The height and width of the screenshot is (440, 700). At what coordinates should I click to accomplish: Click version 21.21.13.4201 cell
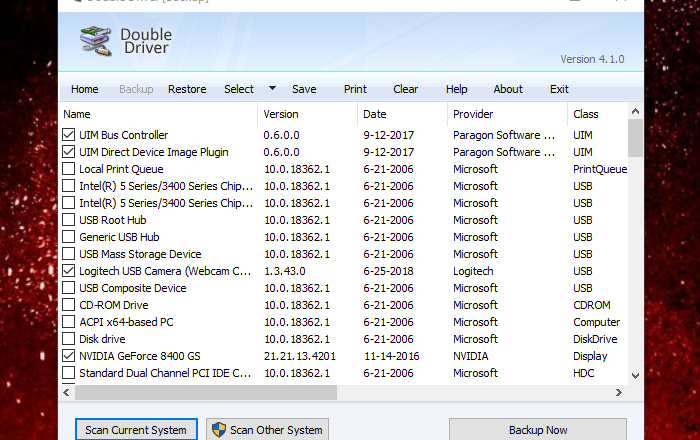coord(300,356)
